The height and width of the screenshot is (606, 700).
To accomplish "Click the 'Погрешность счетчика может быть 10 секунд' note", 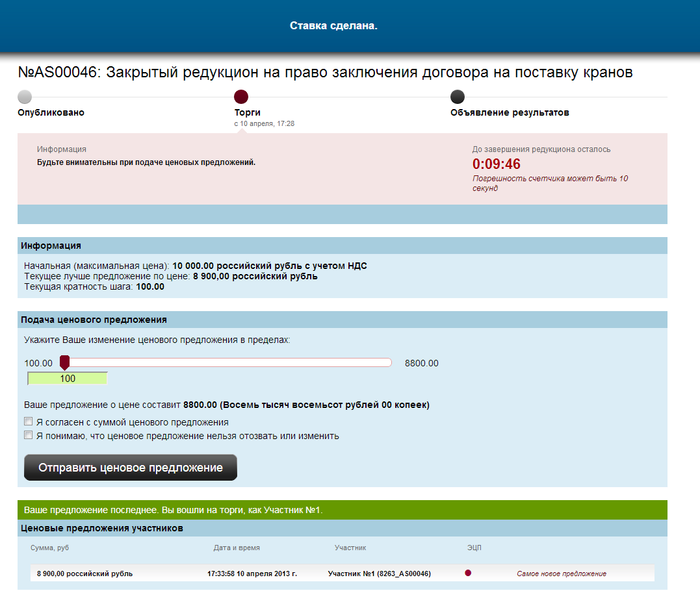I will 550,183.
